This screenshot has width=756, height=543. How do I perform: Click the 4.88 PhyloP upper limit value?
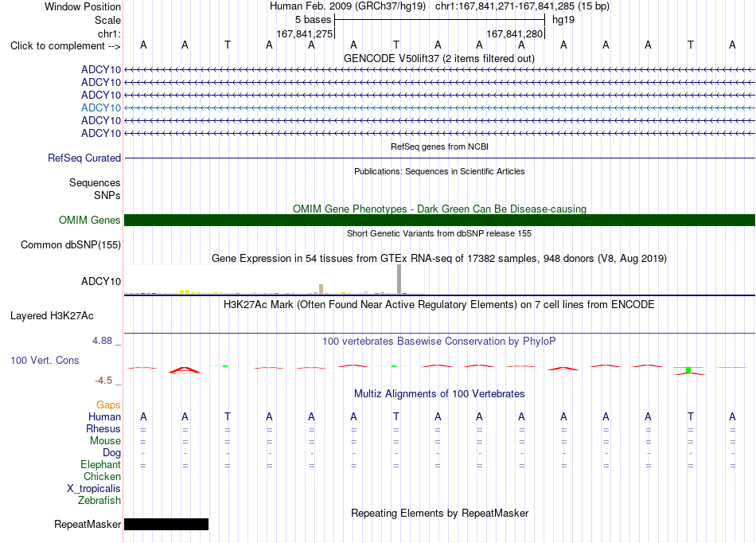(x=102, y=341)
